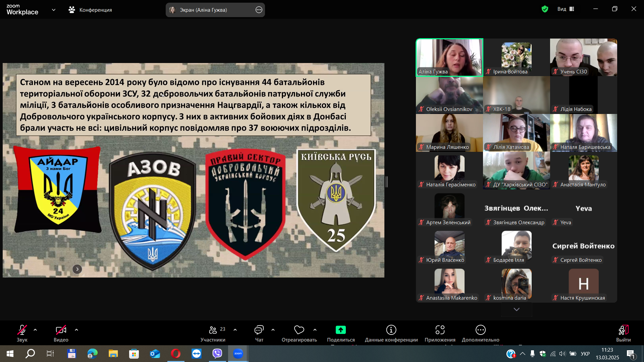Turn on camera with the Видео button

pyautogui.click(x=61, y=333)
